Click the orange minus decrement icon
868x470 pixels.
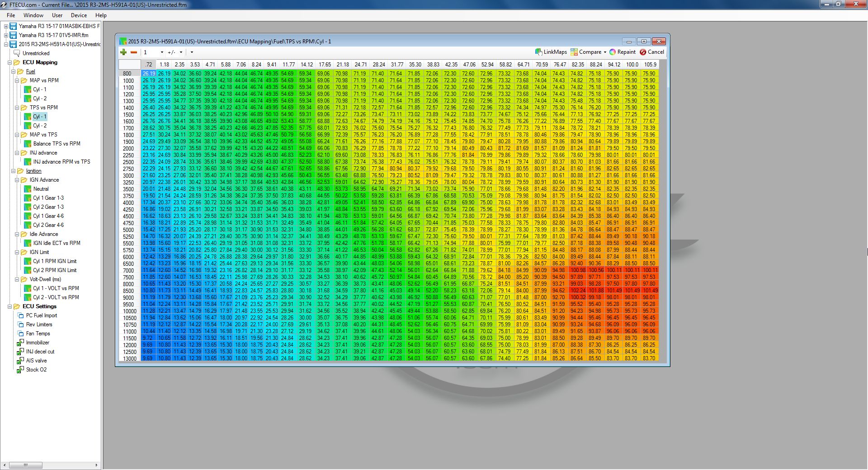click(134, 52)
